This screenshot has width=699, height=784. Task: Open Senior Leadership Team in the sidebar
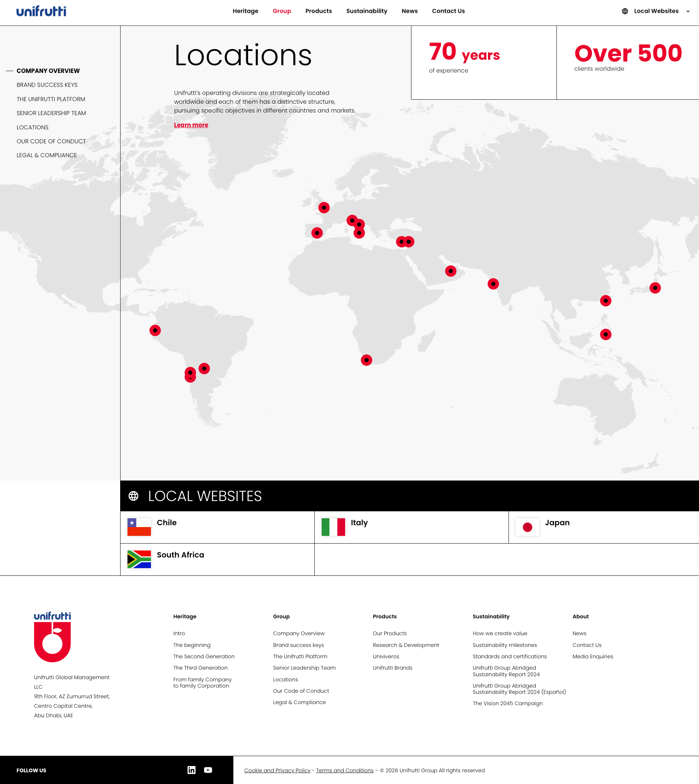click(x=51, y=113)
